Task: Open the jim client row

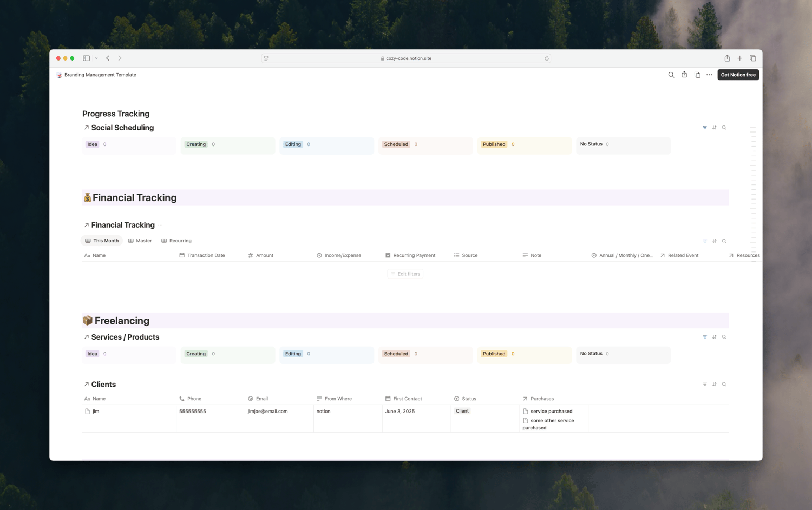Action: [96, 412]
